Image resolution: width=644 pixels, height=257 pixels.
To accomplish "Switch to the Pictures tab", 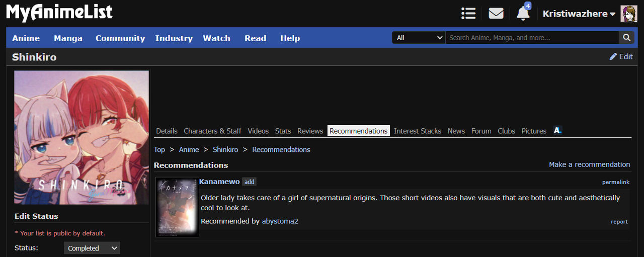I will point(534,131).
